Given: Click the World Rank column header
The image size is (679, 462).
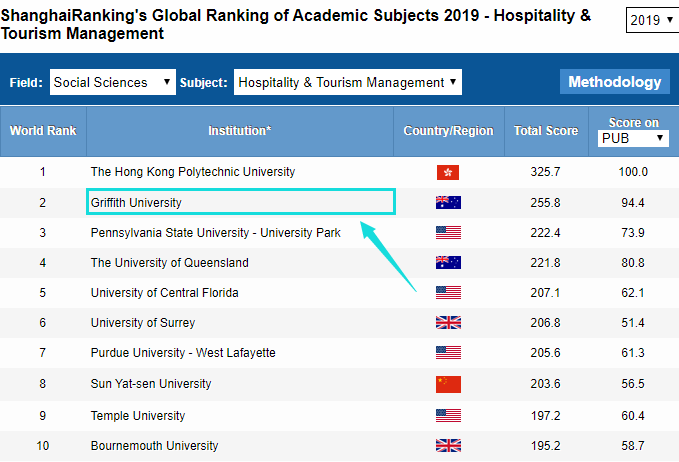Looking at the screenshot, I should point(43,131).
